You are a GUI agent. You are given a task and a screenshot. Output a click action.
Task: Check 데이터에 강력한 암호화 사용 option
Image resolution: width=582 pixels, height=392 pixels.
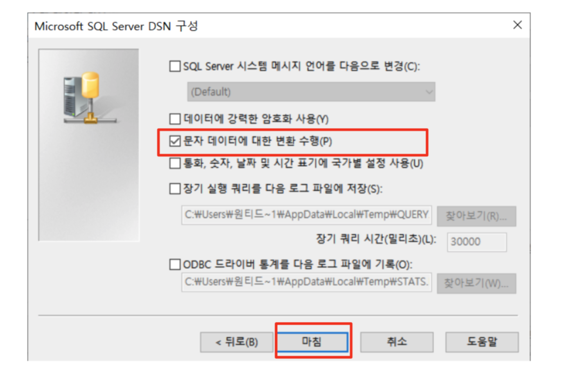click(x=175, y=119)
